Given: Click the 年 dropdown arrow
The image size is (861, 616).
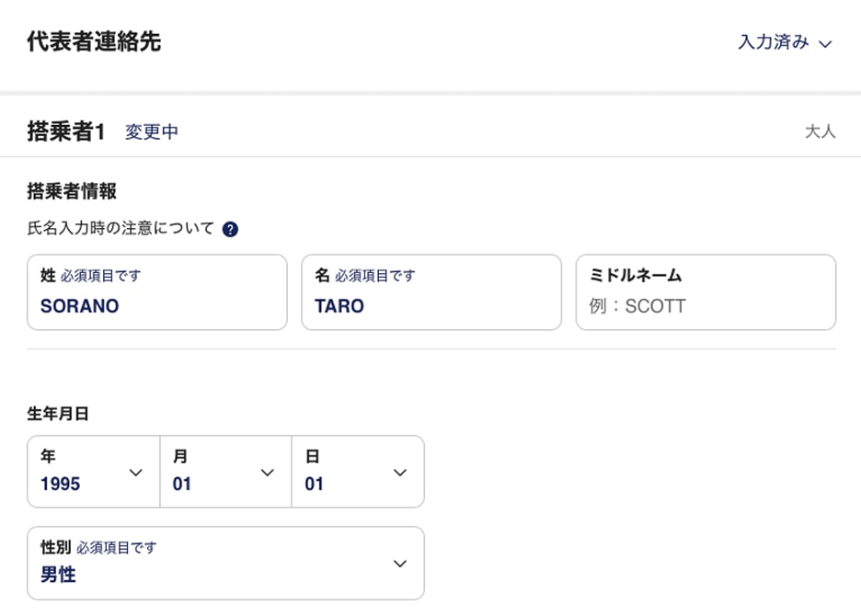Looking at the screenshot, I should click(136, 473).
